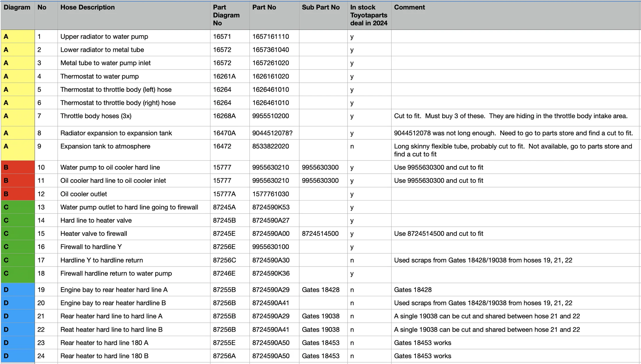641x364 pixels.
Task: Click the 'Comment' column header
Action: (409, 8)
